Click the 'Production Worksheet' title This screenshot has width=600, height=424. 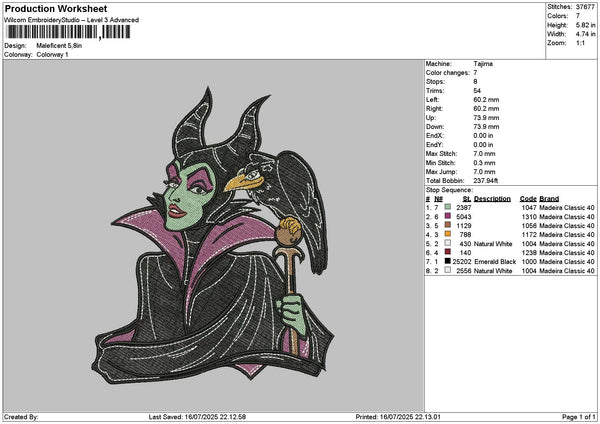56,8
